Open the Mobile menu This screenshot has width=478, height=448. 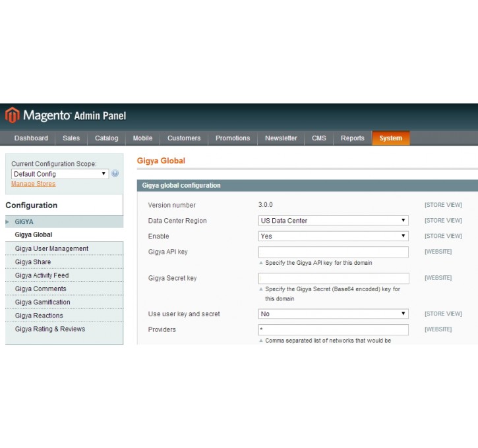pyautogui.click(x=142, y=138)
